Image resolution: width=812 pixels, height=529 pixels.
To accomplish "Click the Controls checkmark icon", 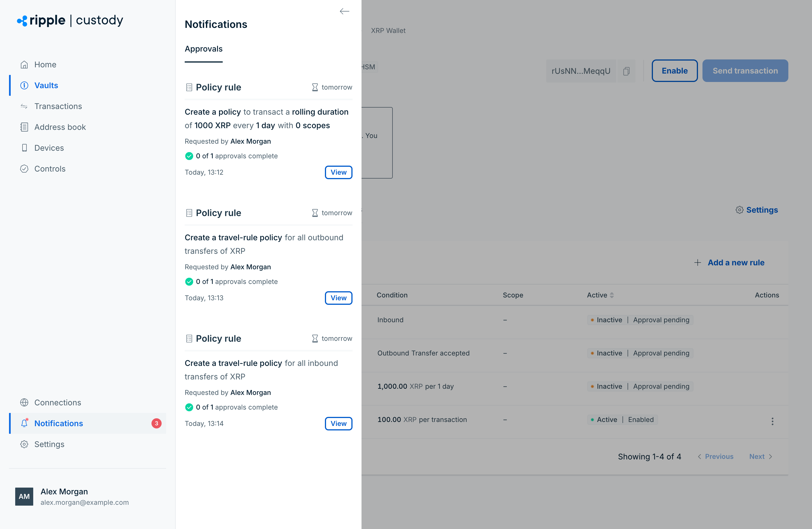I will [x=24, y=169].
